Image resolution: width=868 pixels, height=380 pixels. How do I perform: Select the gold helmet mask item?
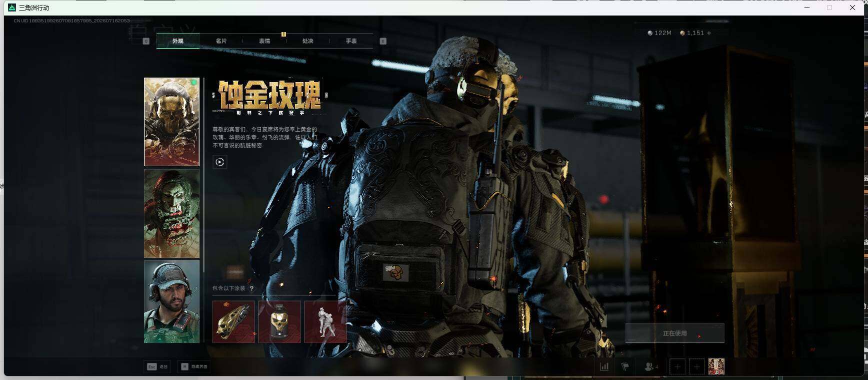[279, 321]
